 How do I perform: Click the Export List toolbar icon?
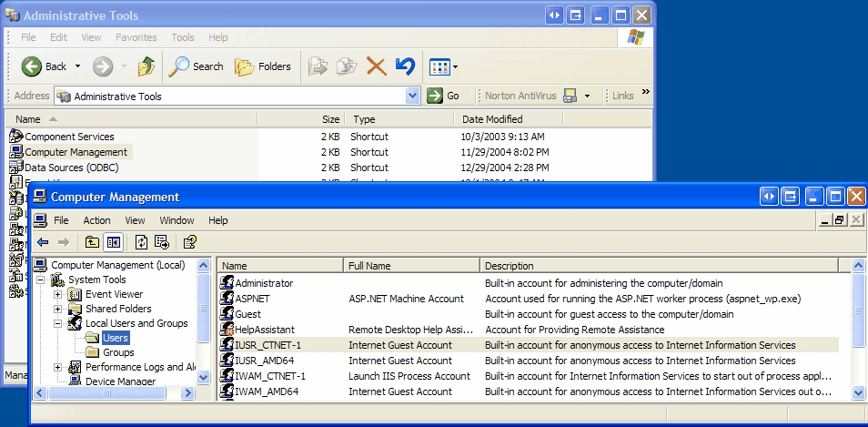coord(162,242)
